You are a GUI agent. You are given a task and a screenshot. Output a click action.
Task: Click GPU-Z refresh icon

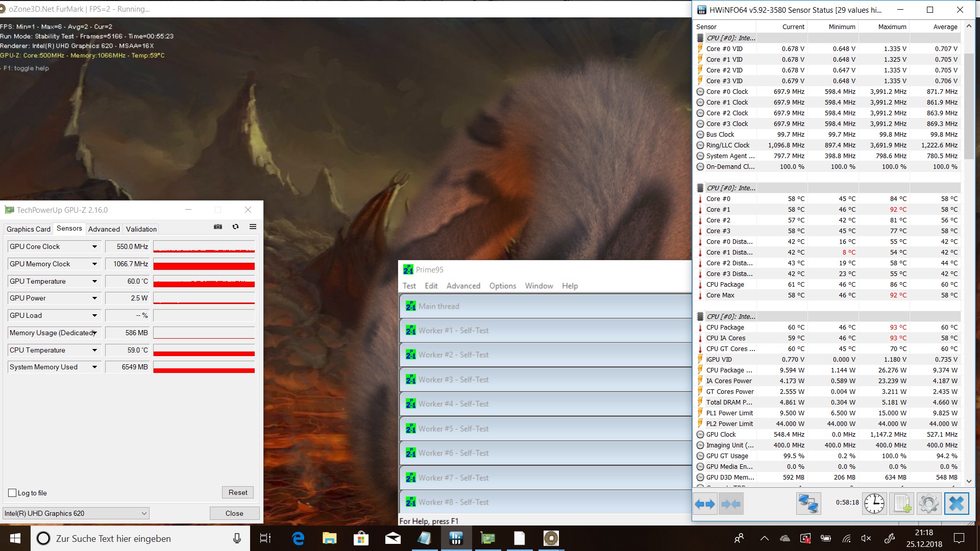click(235, 227)
